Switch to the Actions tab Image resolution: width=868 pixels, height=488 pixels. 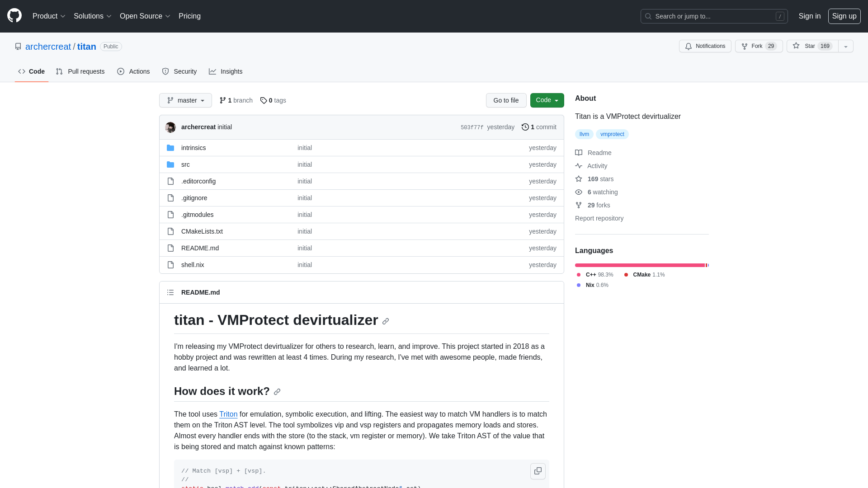click(133, 71)
